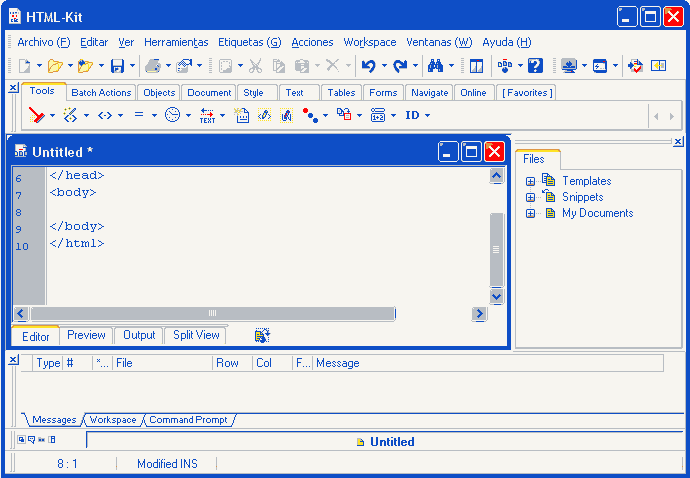
Task: Click the editor horizontal scrollbar thumb
Action: click(213, 313)
